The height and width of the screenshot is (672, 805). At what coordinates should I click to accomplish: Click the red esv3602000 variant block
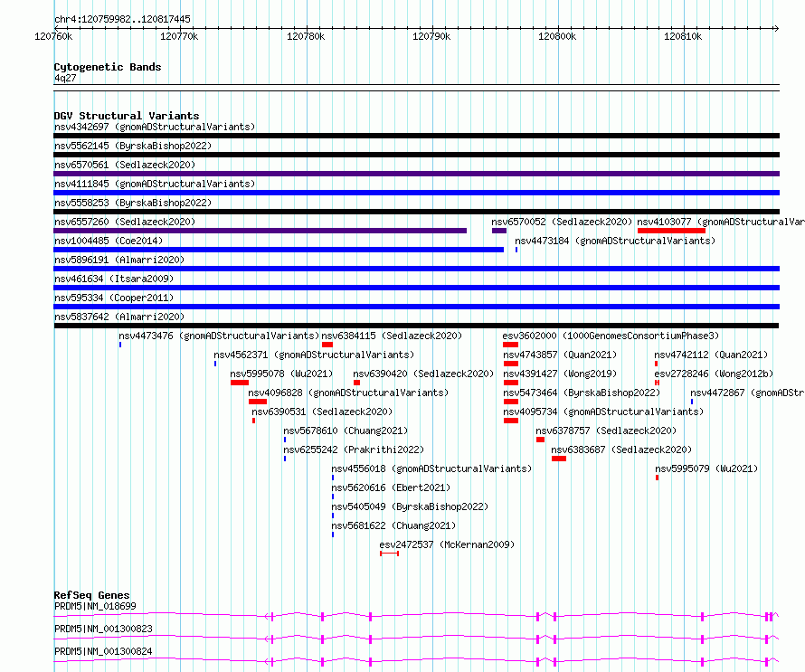pos(510,345)
